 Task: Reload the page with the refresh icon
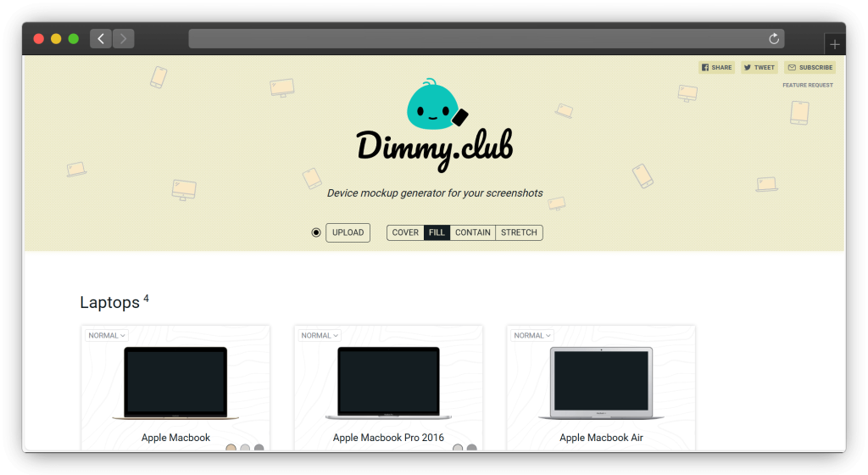pyautogui.click(x=773, y=39)
